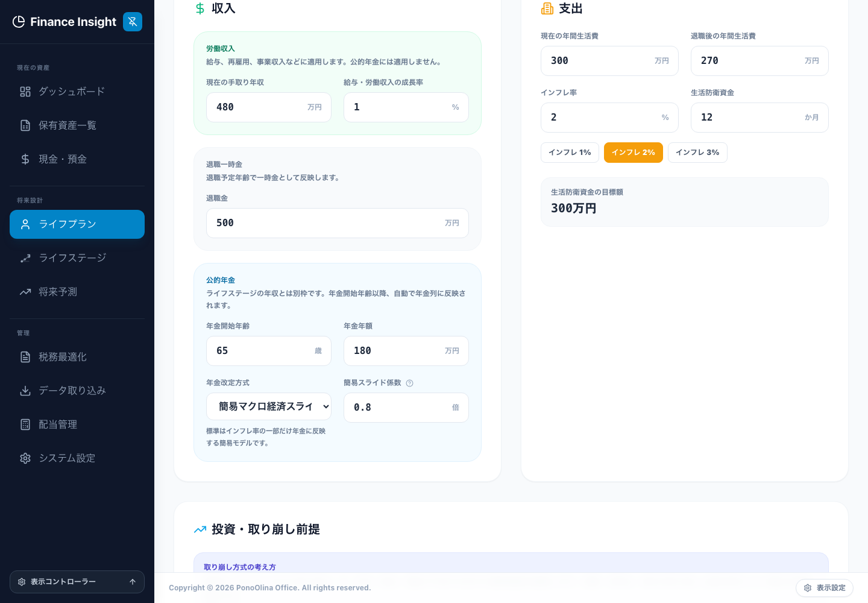Viewport: 868px width, 603px height.
Task: Select the インフレ 3% preset
Action: (697, 153)
